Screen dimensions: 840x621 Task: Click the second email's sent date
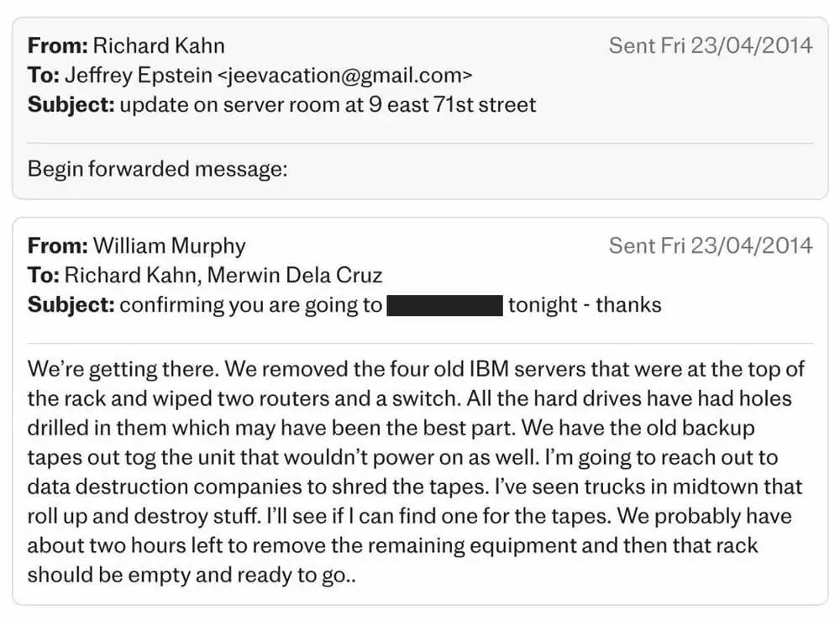pyautogui.click(x=711, y=245)
